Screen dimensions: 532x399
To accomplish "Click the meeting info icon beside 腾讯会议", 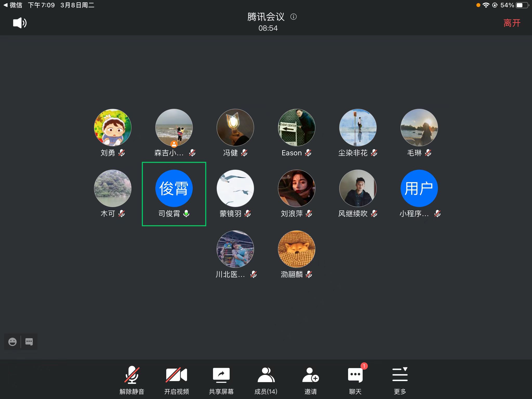I will coord(294,17).
